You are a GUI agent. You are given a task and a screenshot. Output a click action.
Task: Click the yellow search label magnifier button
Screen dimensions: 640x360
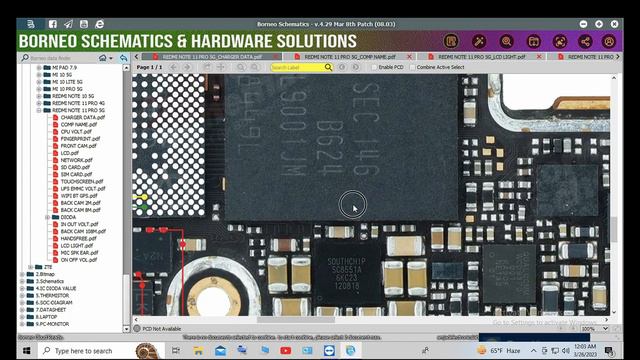[x=328, y=67]
